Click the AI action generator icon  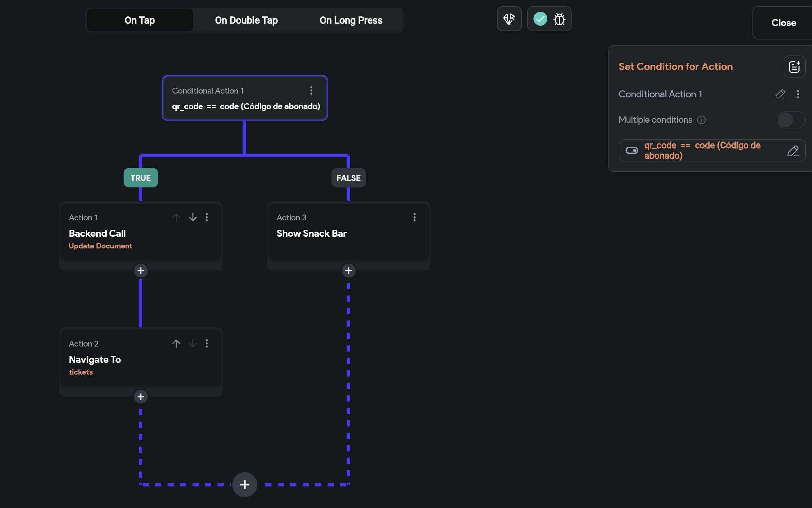pos(509,19)
